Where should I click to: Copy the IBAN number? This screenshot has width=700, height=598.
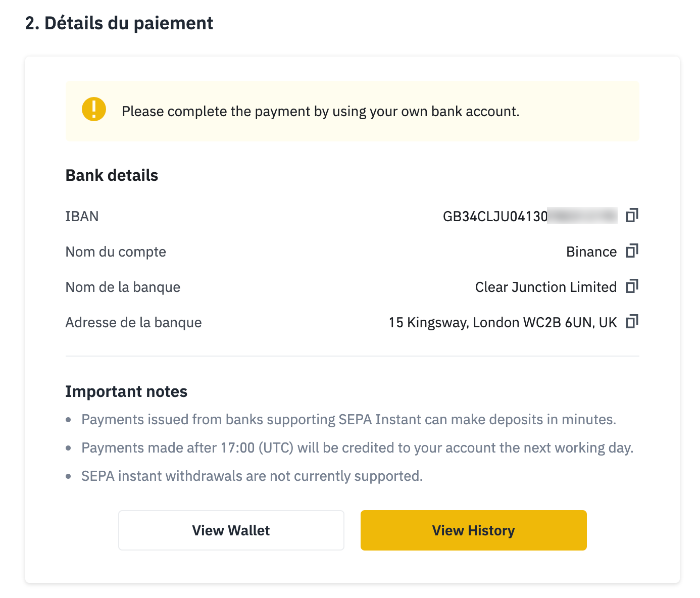pos(632,216)
